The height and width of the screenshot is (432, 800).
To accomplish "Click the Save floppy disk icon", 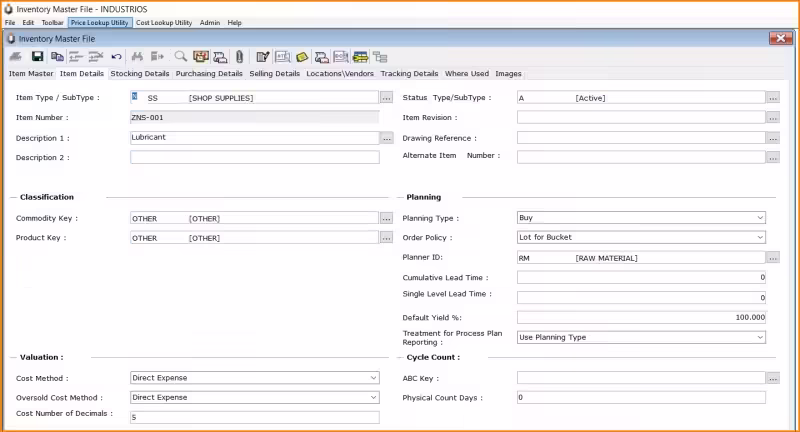I will point(37,57).
